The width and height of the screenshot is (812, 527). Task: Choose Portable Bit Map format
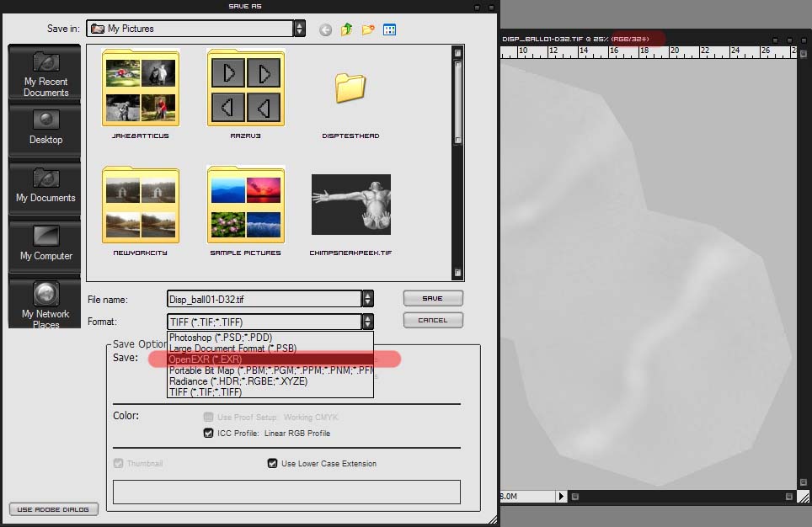tap(270, 370)
